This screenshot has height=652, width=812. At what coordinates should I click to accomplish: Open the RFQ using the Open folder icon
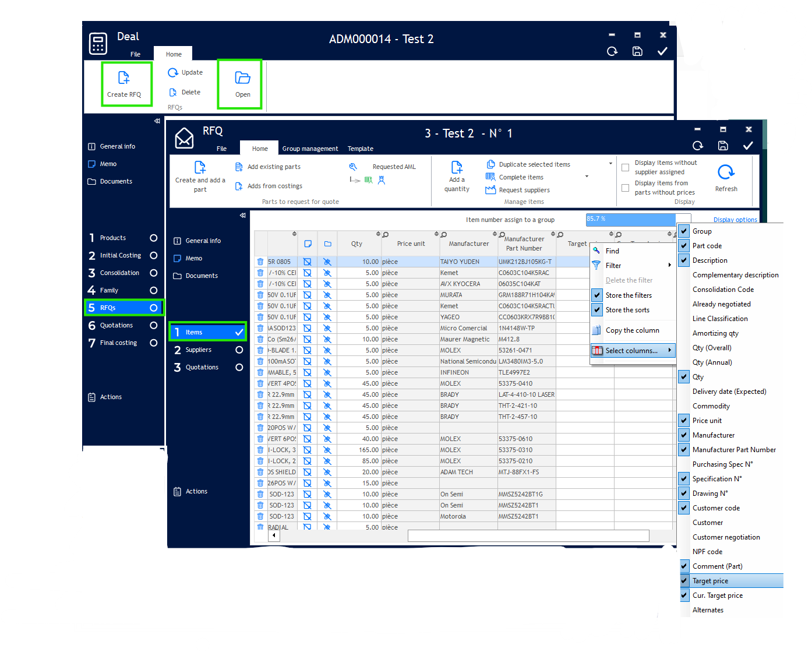click(242, 78)
